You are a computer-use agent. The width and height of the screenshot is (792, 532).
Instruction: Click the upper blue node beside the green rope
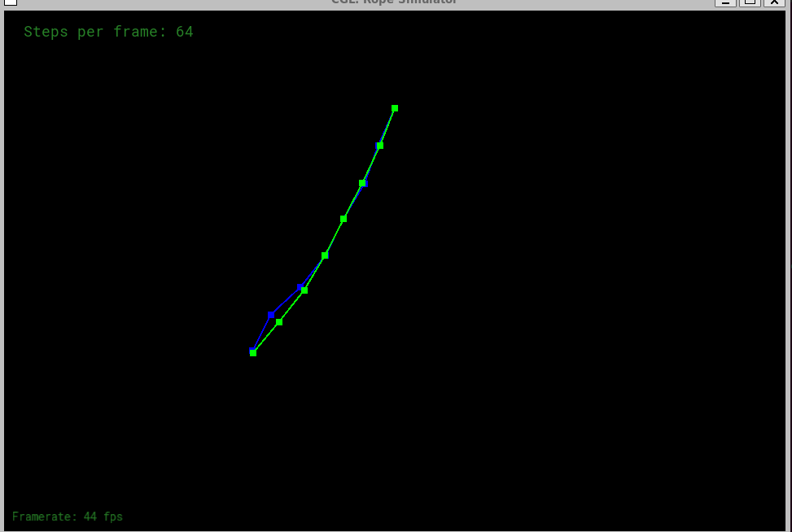300,287
